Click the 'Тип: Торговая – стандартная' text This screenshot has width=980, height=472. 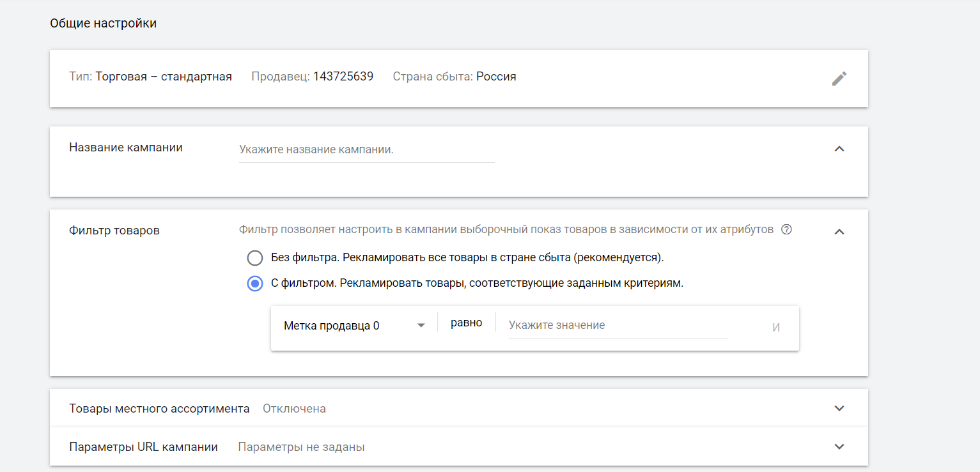[150, 77]
